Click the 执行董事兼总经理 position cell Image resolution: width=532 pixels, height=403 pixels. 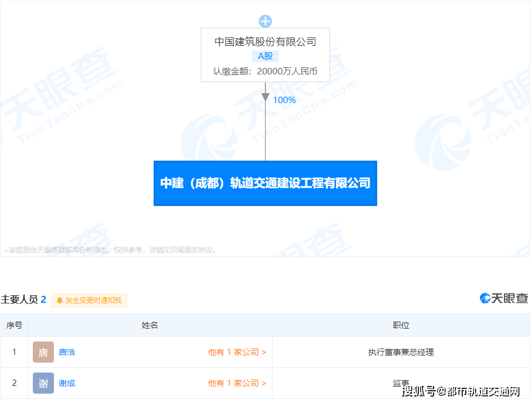tap(401, 352)
